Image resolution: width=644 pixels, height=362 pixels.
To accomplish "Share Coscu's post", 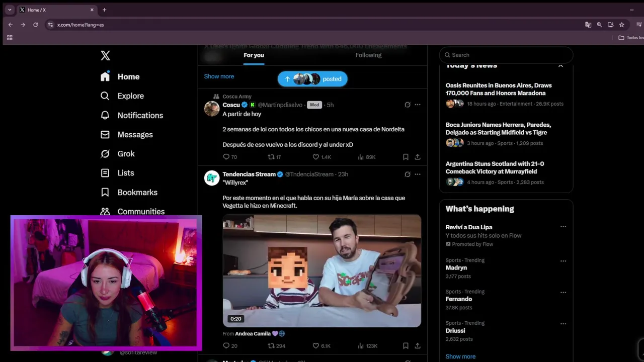I will point(418,157).
